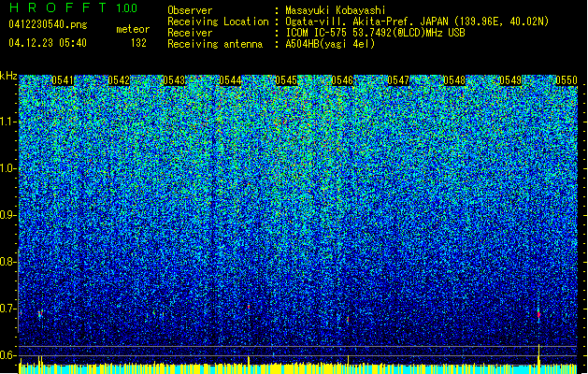Click the Observer field label
Viewport: 588px width, 374px height.
point(190,10)
